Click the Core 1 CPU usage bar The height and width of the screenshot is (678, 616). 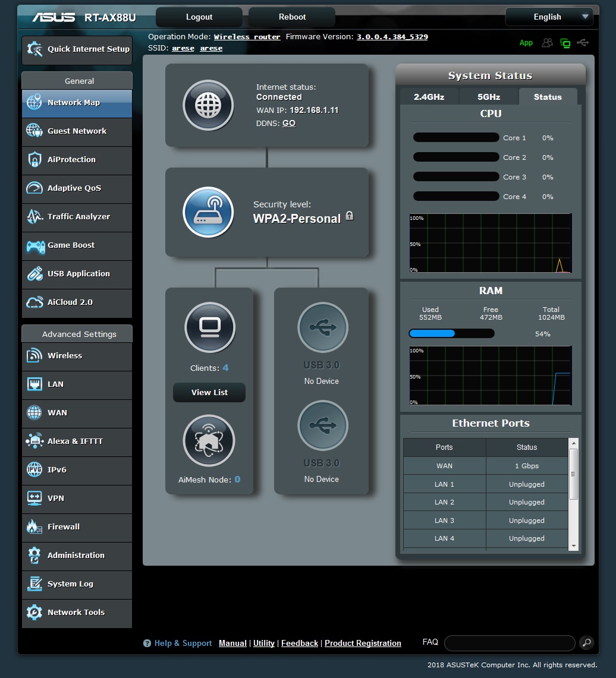click(456, 138)
